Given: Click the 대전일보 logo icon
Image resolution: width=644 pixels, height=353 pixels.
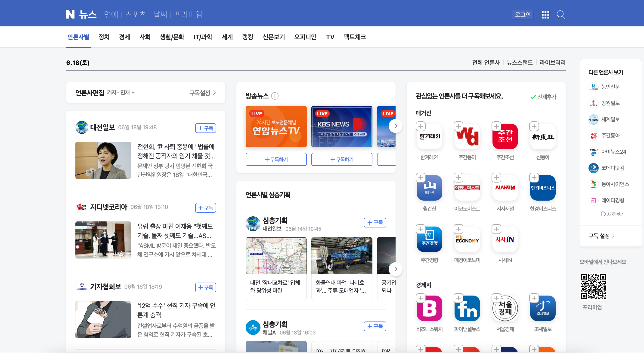Looking at the screenshot, I should 82,127.
